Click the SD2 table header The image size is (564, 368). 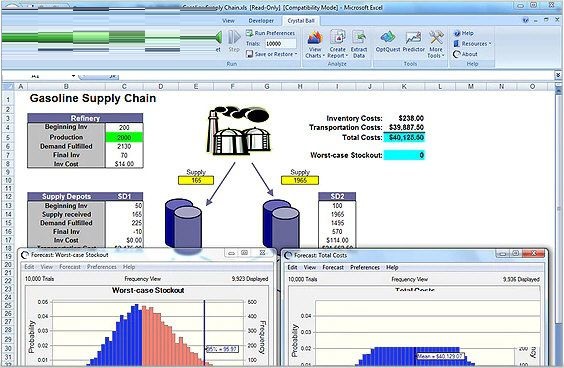point(337,196)
